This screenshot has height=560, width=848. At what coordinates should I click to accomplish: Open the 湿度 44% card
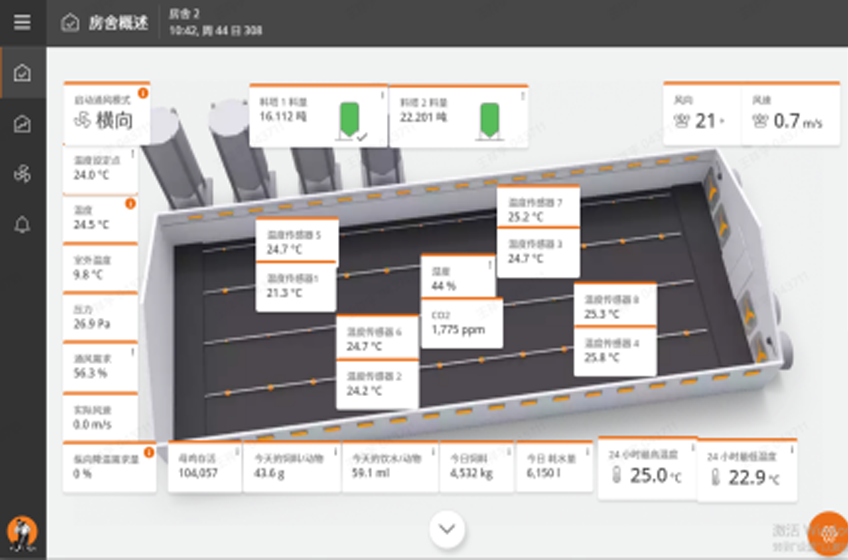click(x=457, y=278)
